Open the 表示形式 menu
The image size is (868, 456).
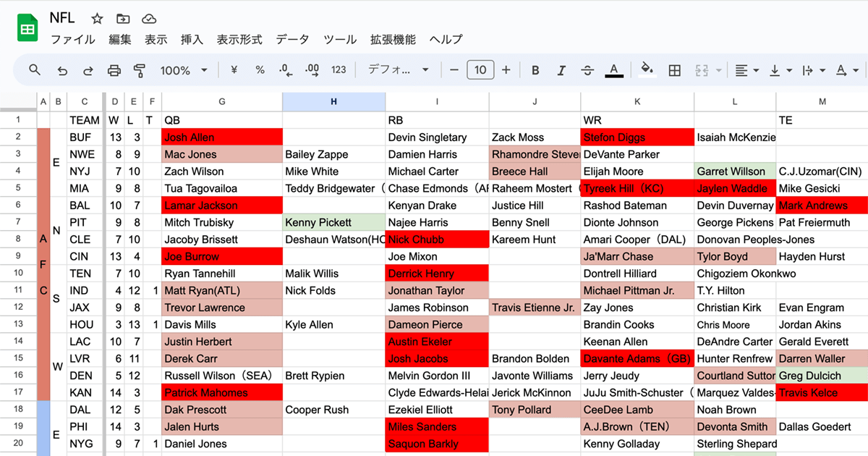(x=239, y=40)
